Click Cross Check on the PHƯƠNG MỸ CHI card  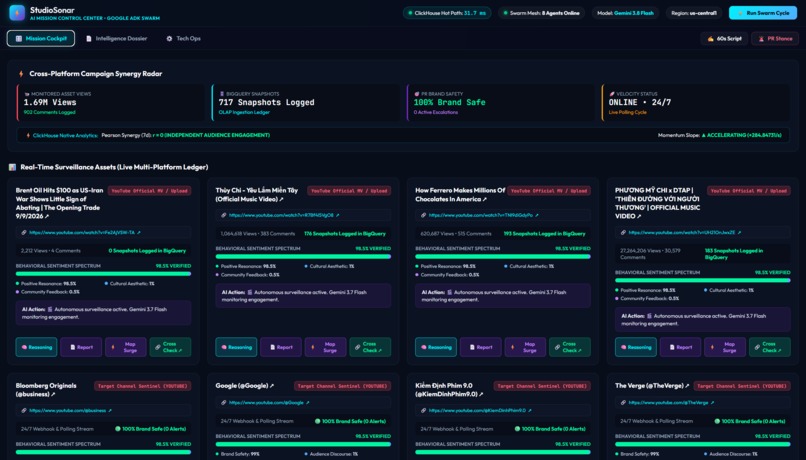coord(770,347)
